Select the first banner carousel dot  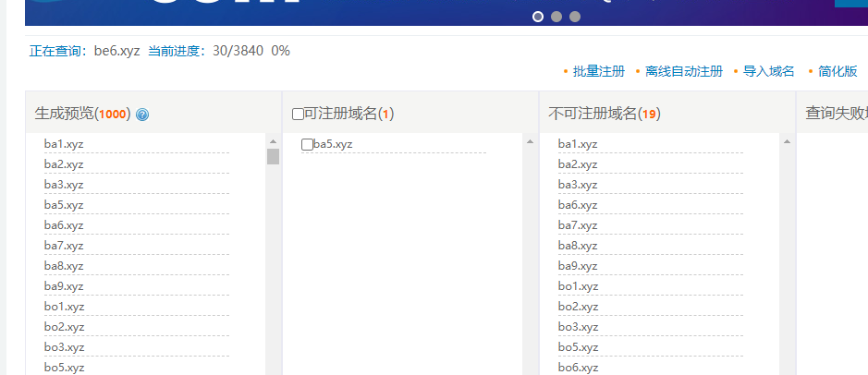538,17
